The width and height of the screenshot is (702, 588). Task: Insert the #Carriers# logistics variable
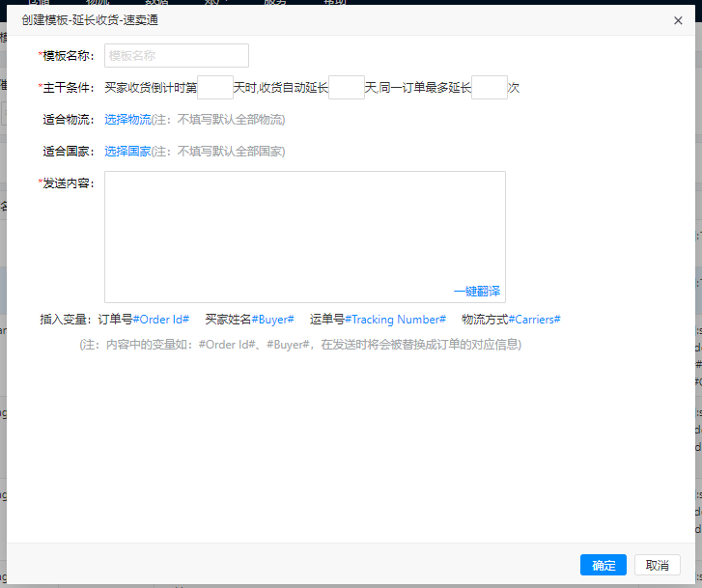tap(534, 320)
